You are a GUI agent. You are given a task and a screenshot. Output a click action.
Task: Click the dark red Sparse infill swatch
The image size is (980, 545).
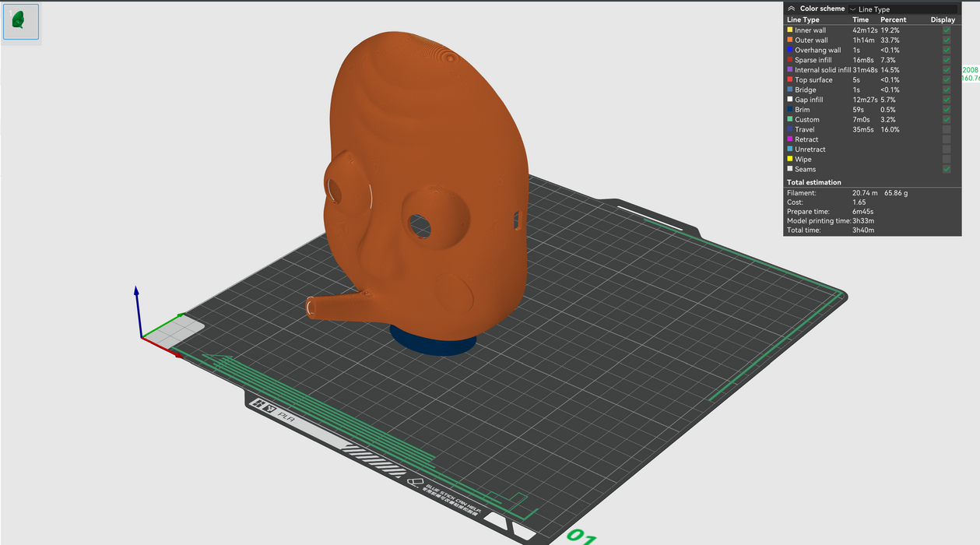point(790,60)
